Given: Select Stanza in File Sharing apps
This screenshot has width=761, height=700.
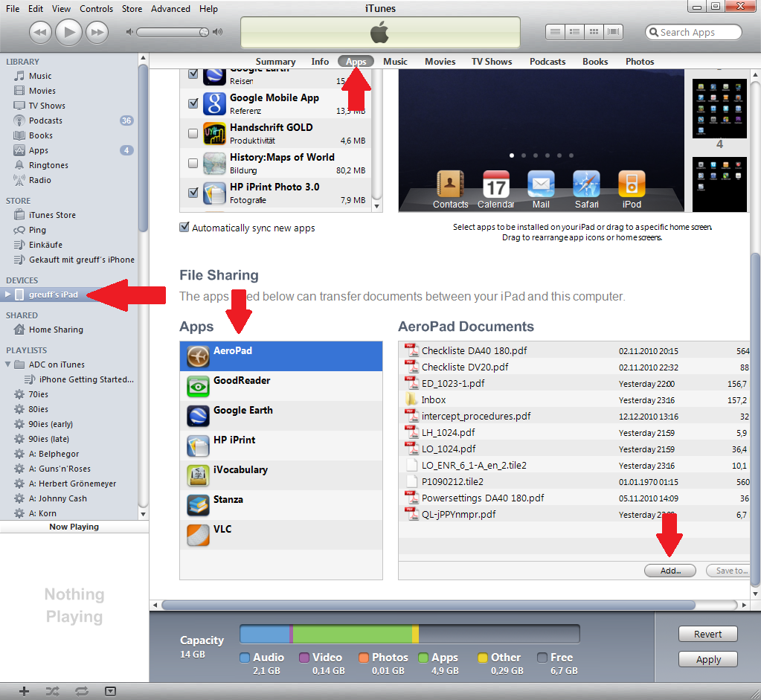Looking at the screenshot, I should click(281, 505).
